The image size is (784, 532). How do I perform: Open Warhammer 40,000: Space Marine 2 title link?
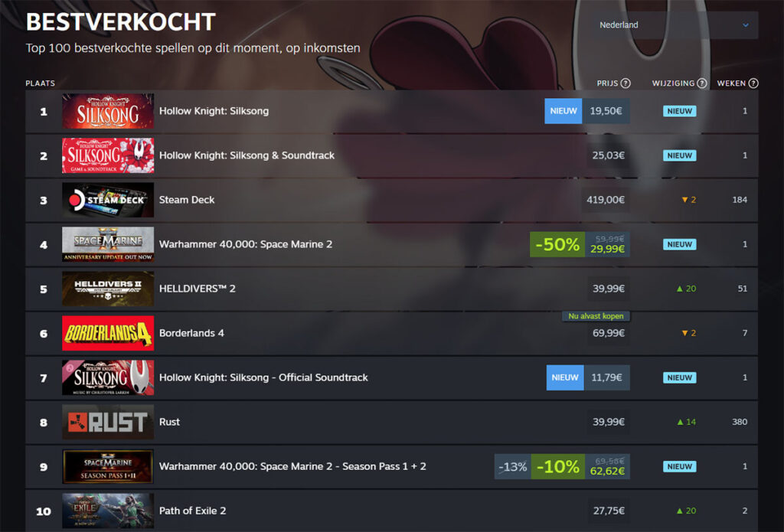[245, 244]
